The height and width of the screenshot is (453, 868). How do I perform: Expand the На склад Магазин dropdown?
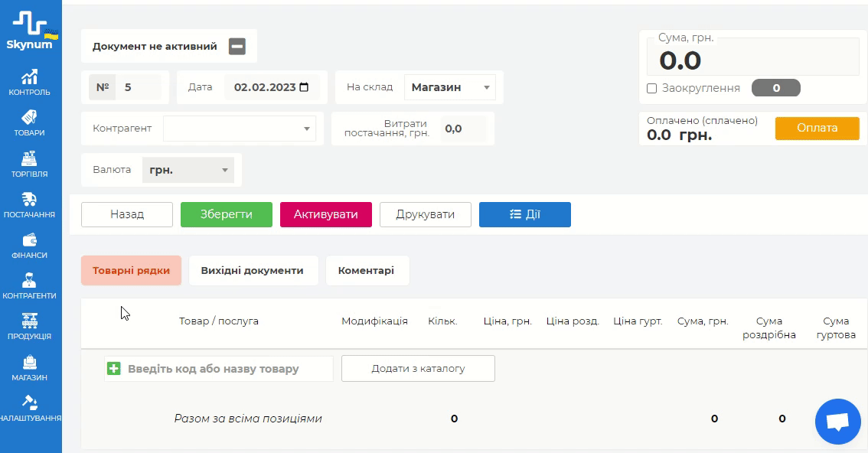click(x=449, y=87)
